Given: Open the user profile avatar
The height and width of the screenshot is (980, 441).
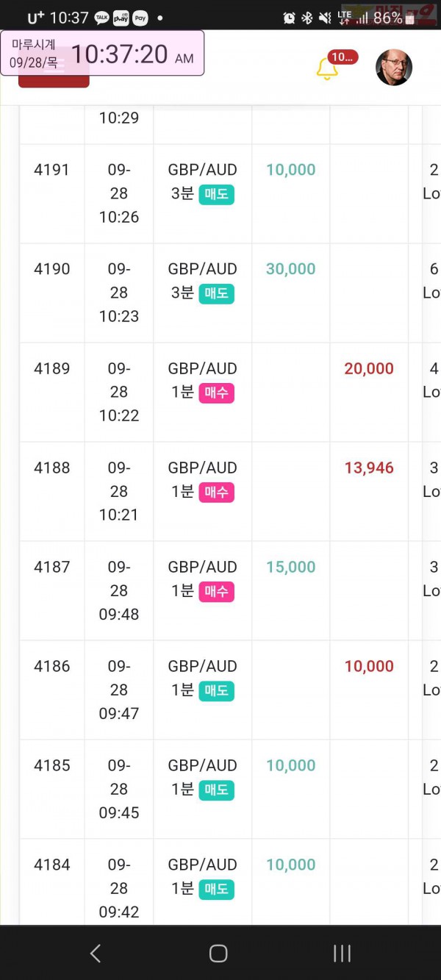Looking at the screenshot, I should point(394,68).
